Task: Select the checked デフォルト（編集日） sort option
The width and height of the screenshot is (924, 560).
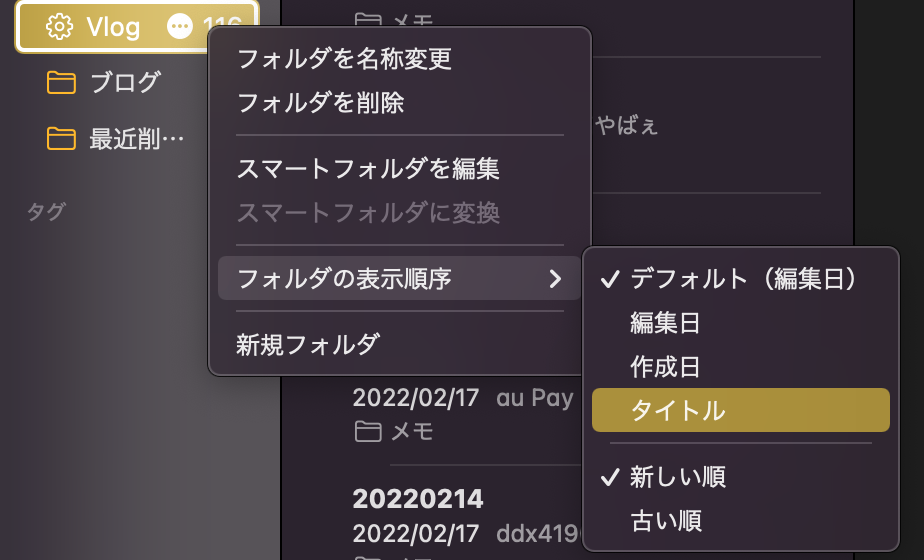Action: (740, 279)
